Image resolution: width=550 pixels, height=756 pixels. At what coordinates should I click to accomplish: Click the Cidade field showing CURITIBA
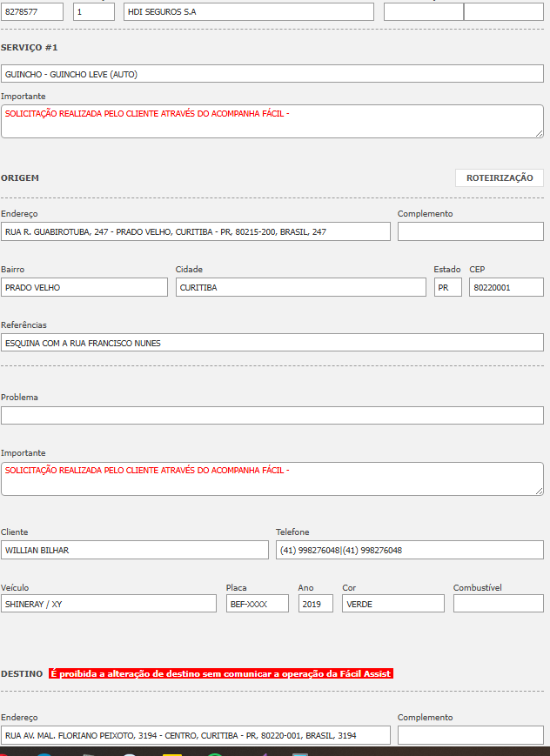(300, 287)
